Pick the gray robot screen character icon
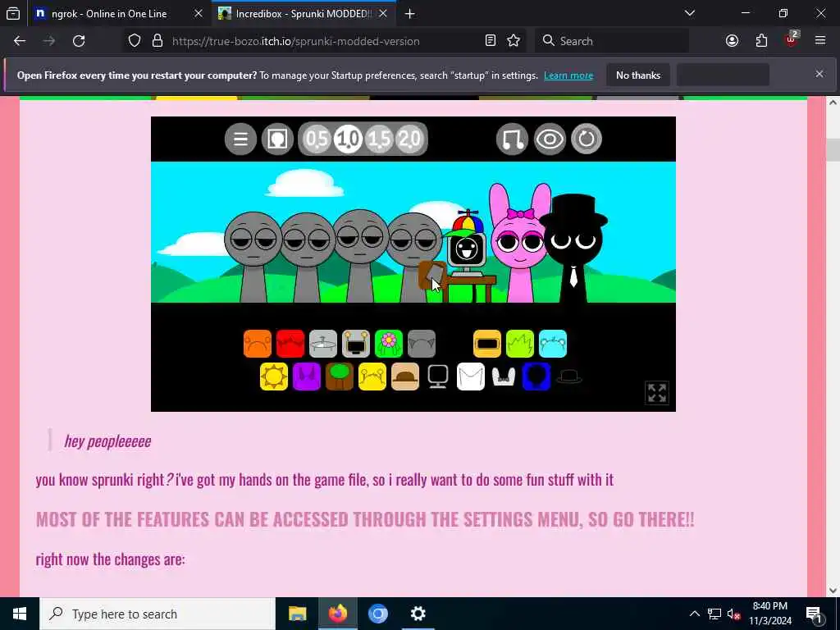Viewport: 840px width, 630px height. click(356, 344)
